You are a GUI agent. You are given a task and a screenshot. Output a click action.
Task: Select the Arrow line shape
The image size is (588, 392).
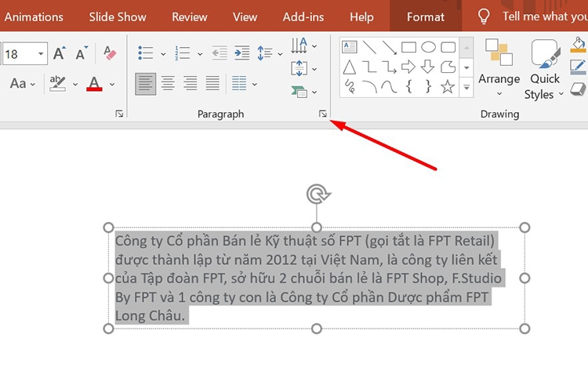coord(389,47)
